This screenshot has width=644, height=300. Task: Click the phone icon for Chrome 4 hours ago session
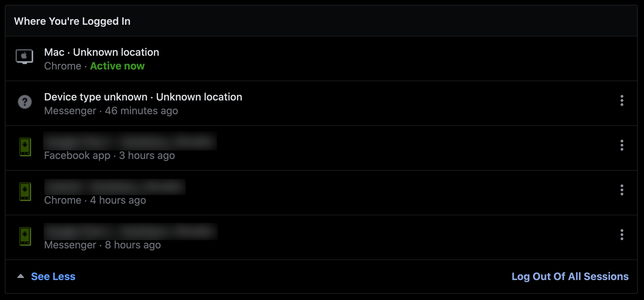pyautogui.click(x=25, y=192)
